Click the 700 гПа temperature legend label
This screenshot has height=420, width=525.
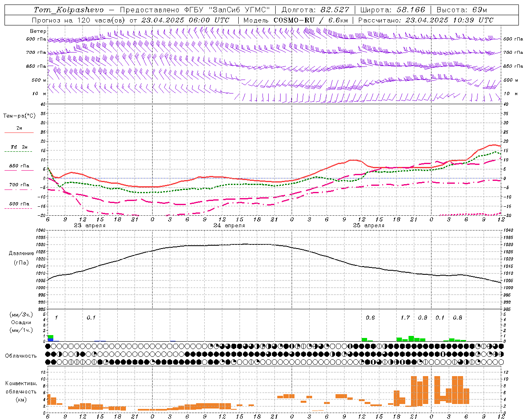click(19, 185)
